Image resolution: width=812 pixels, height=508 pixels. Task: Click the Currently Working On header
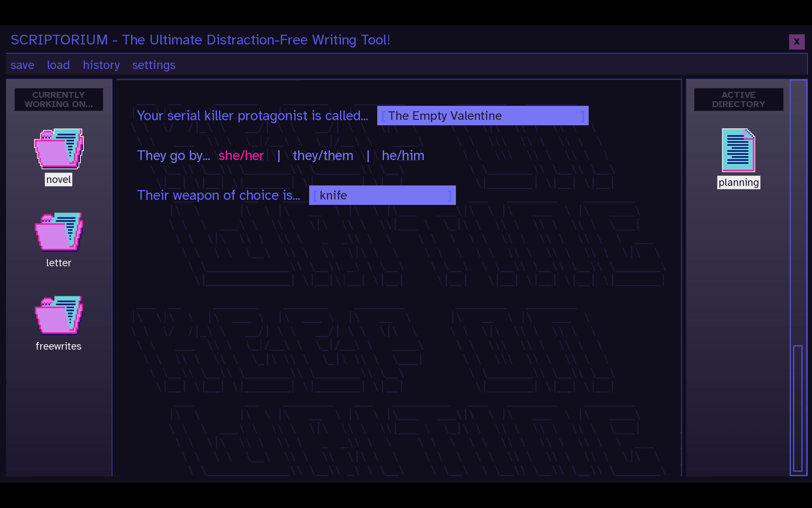pos(59,99)
